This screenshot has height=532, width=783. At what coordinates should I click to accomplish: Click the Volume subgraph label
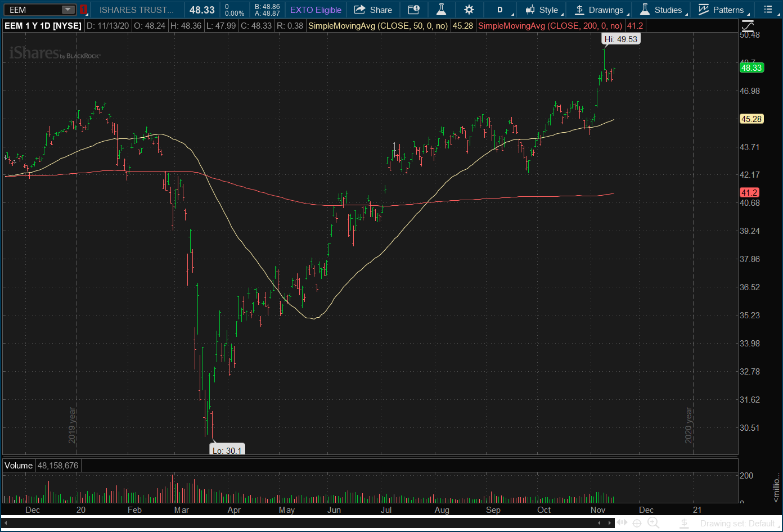(19, 466)
